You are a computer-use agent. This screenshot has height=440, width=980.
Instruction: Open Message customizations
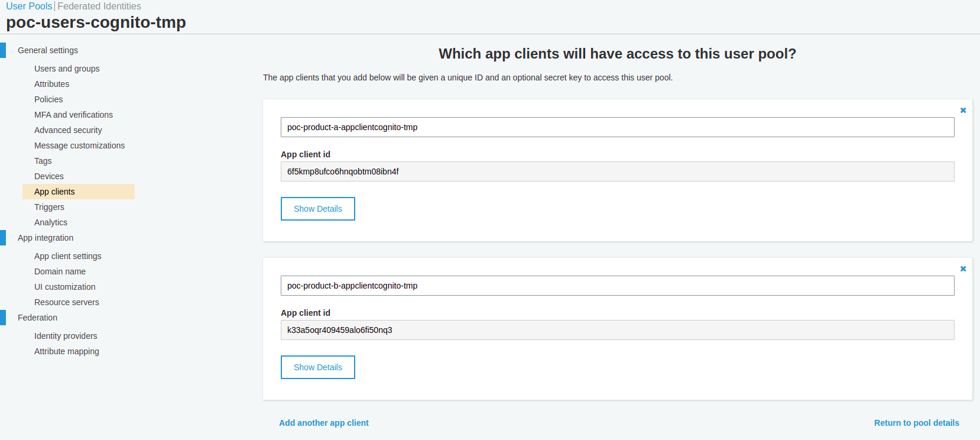click(79, 145)
